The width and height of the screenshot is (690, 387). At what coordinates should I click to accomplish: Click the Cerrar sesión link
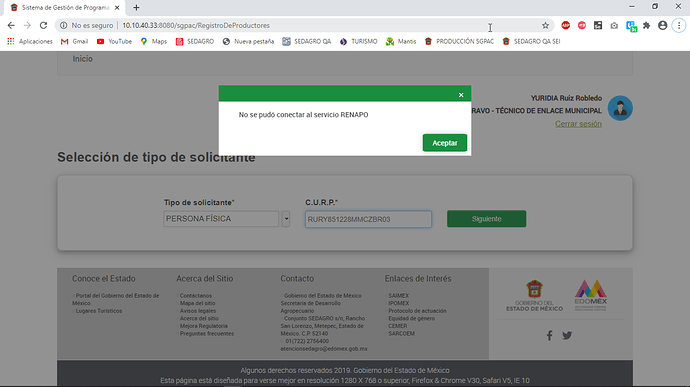click(x=578, y=124)
